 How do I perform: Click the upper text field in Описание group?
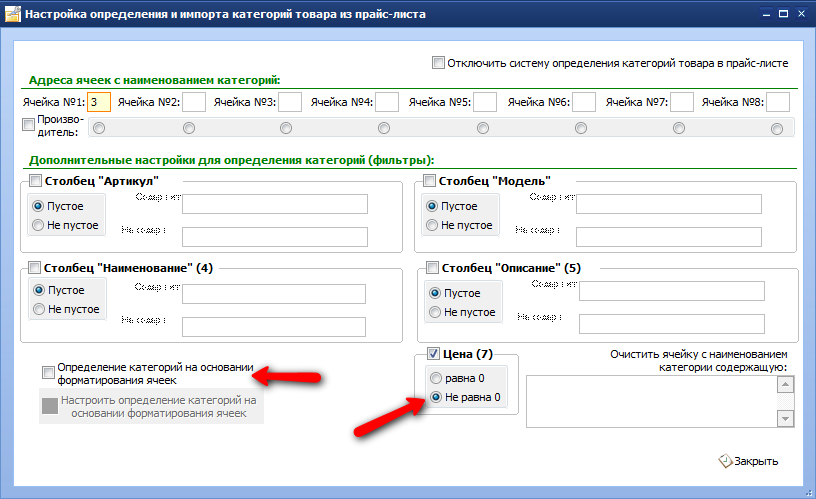(x=672, y=291)
